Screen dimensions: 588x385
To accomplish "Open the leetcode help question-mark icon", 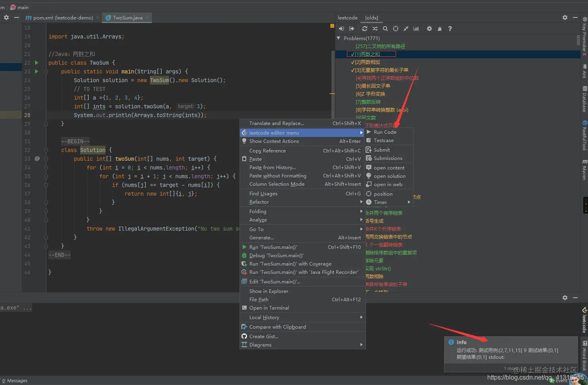I will [x=450, y=29].
